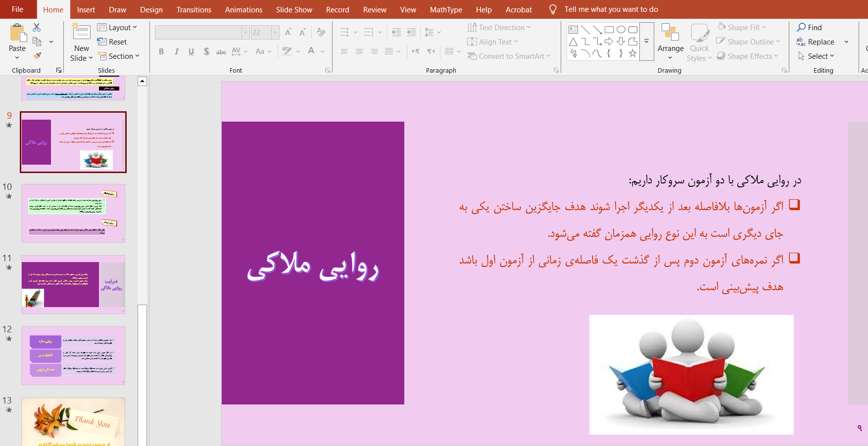
Task: Choose the 5-point star shape
Action: pyautogui.click(x=632, y=53)
